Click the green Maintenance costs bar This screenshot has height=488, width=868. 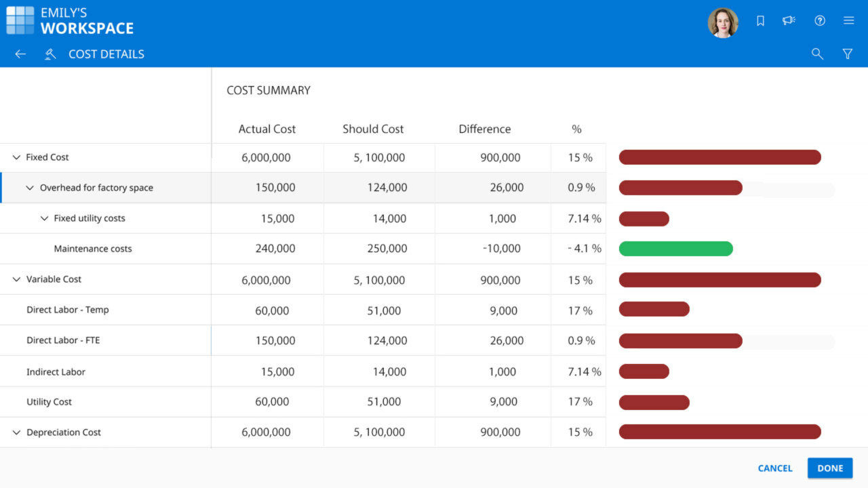coord(675,249)
